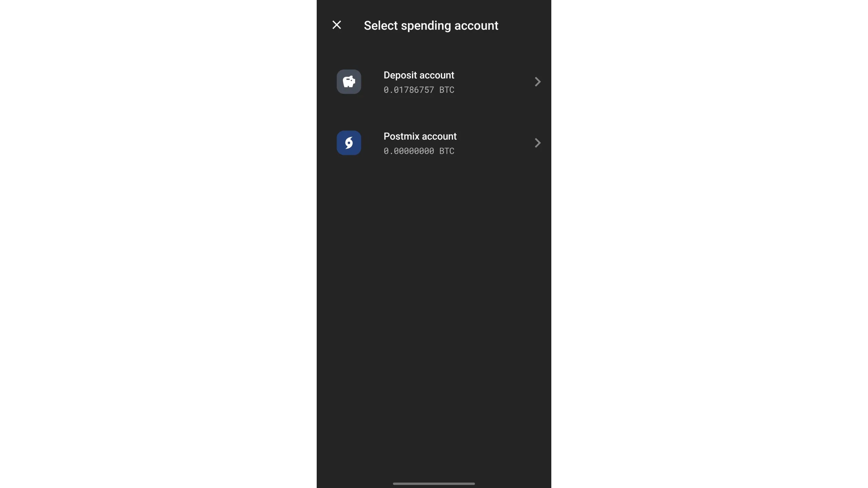Tap the bottom home indicator bar
Viewport: 868px width, 488px height.
[434, 484]
